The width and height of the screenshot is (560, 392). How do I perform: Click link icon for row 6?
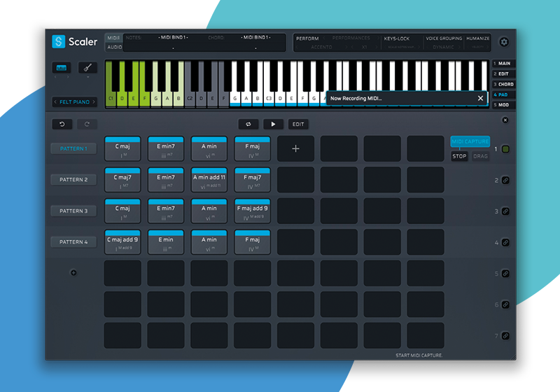pyautogui.click(x=505, y=304)
